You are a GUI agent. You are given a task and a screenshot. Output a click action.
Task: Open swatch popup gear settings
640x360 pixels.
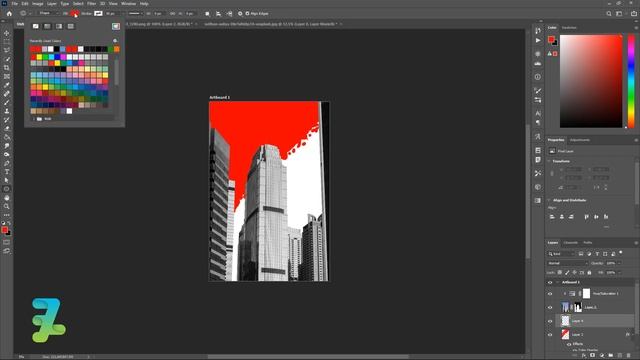point(115,41)
